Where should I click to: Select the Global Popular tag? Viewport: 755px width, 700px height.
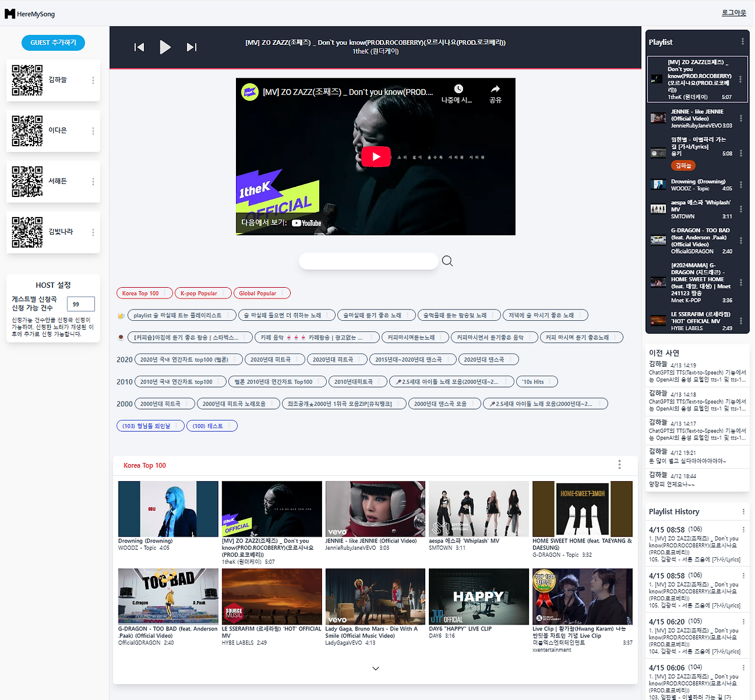coord(262,293)
